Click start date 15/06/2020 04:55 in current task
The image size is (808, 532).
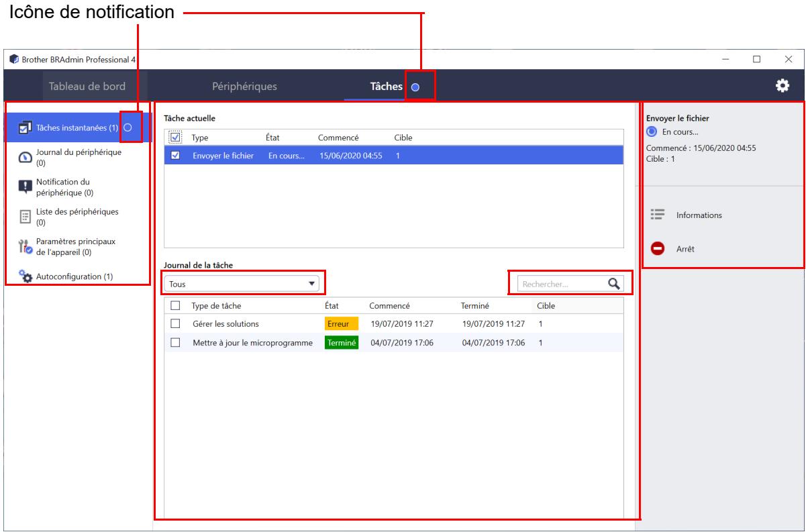349,156
